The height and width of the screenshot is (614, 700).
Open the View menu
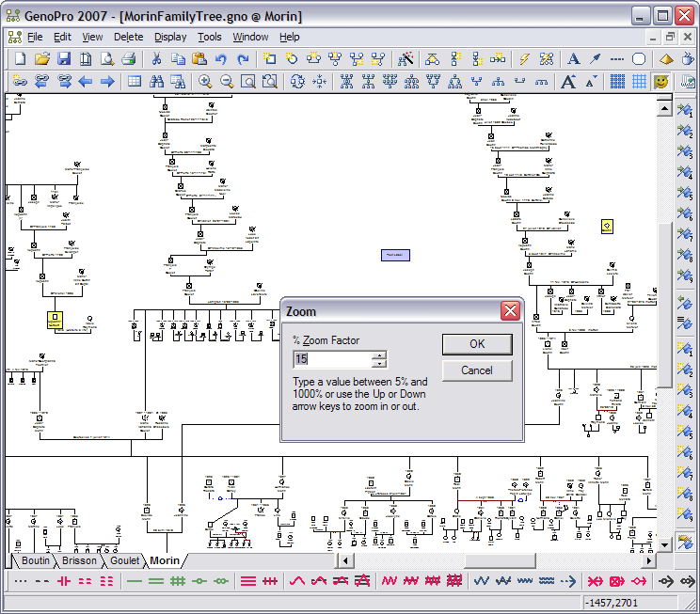point(92,37)
